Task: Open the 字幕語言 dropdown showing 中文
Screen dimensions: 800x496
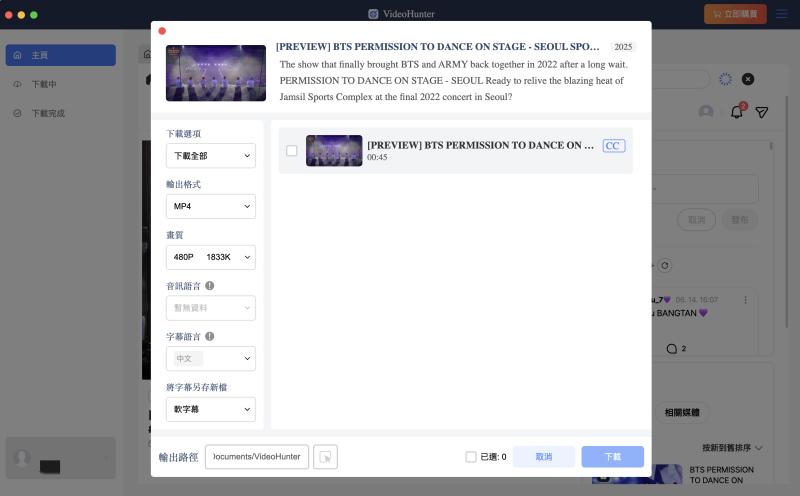Action: coord(211,359)
